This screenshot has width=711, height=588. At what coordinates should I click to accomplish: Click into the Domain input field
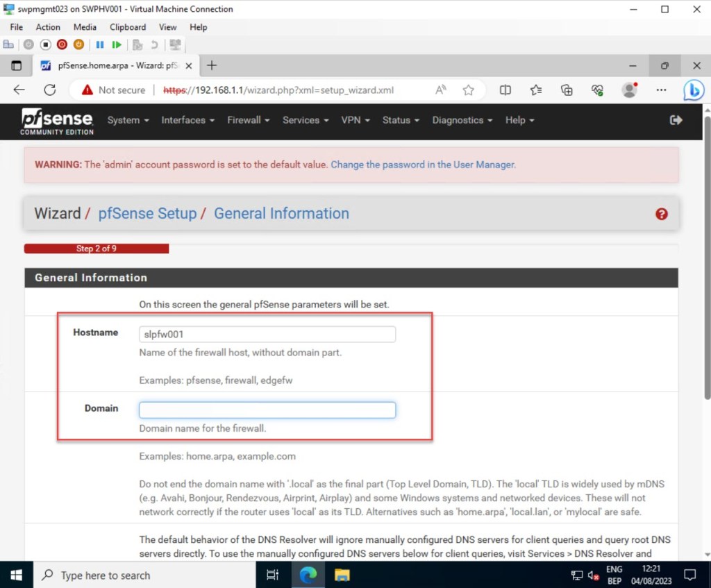[x=267, y=410]
